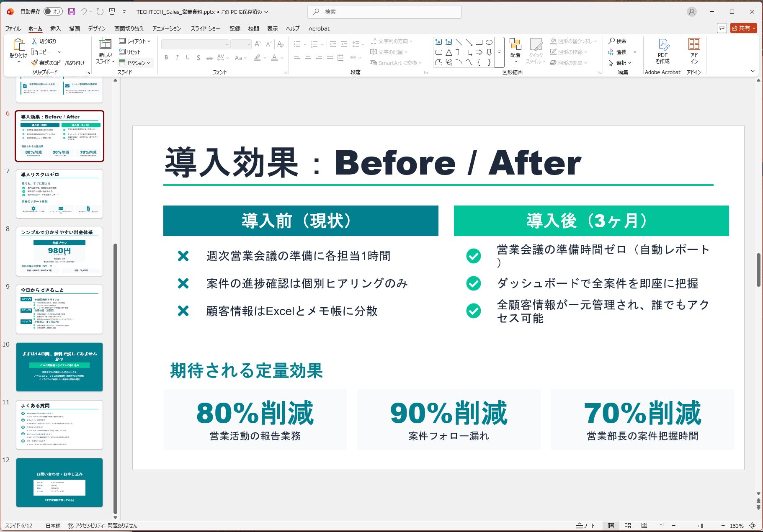
Task: Click the center align paragraph icon
Action: (x=308, y=58)
